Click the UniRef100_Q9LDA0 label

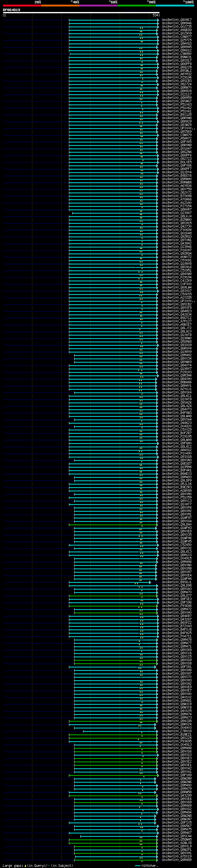pyautogui.click(x=177, y=525)
